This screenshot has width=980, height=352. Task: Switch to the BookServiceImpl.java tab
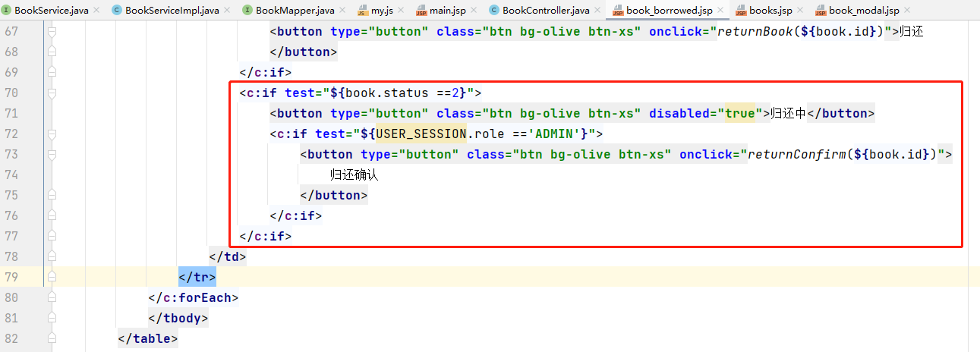pos(172,11)
